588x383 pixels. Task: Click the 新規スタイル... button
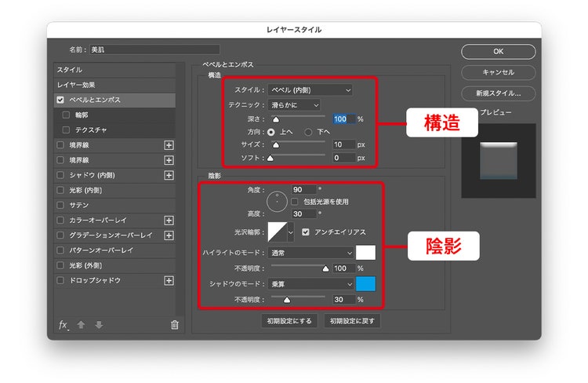pos(499,93)
